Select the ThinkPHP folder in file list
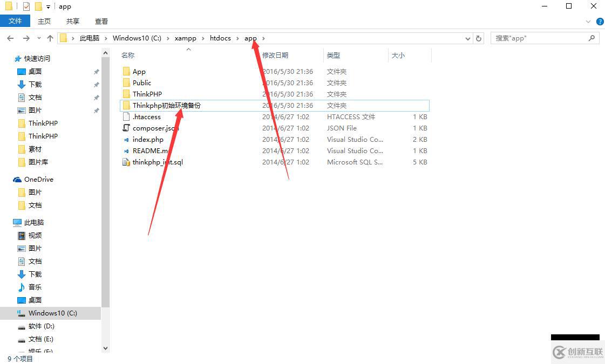Image resolution: width=605 pixels, height=364 pixels. 147,94
